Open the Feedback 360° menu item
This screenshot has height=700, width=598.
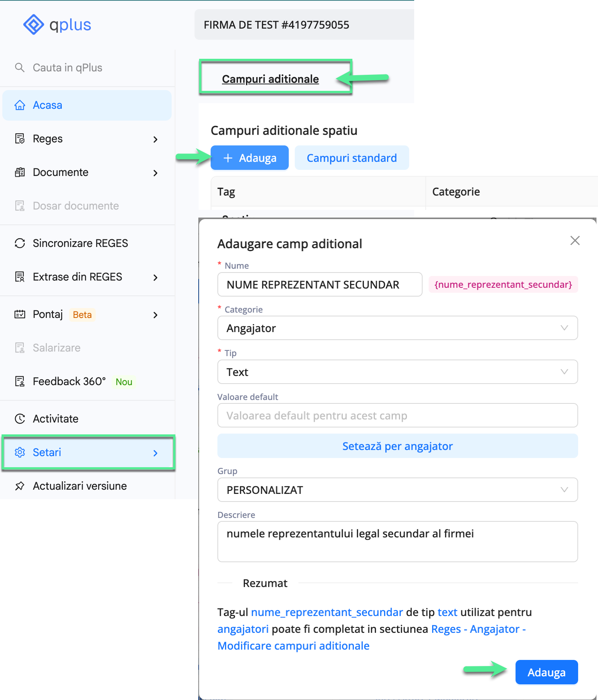point(69,381)
